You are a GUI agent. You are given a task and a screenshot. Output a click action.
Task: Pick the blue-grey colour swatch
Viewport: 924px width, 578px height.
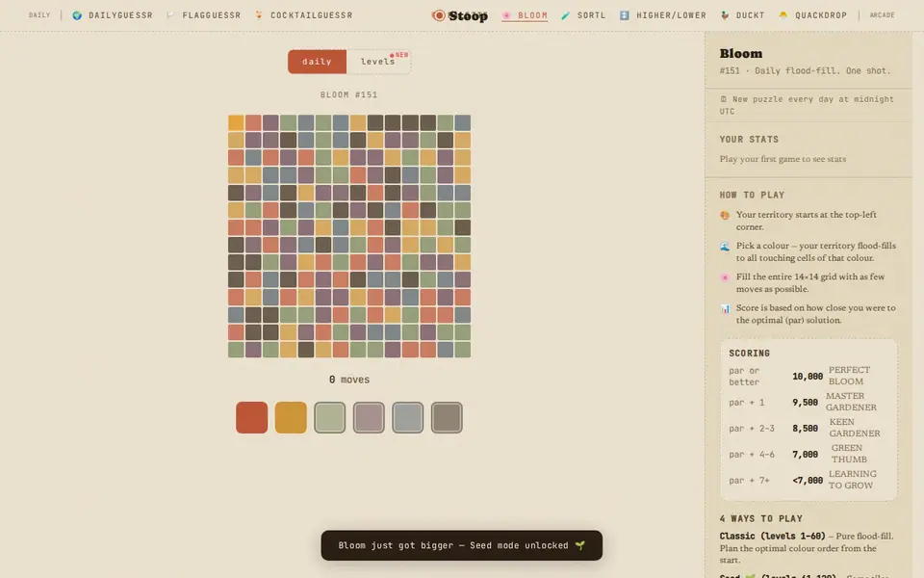pyautogui.click(x=407, y=417)
